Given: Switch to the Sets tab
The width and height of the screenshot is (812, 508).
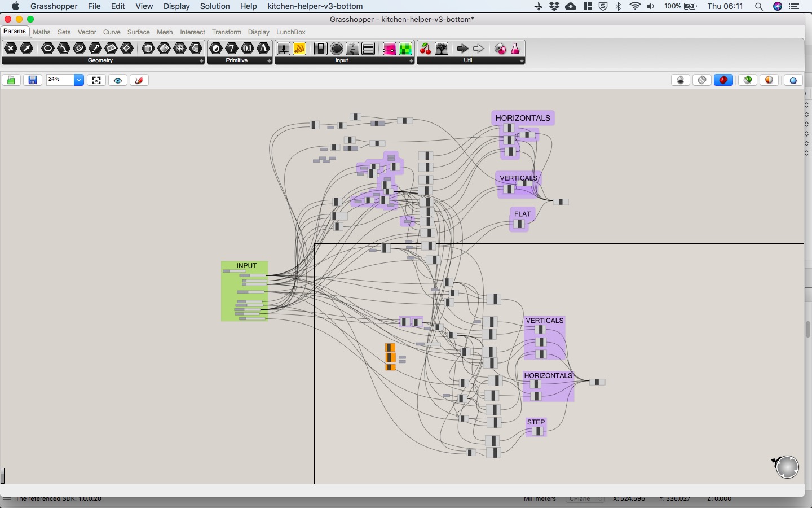Looking at the screenshot, I should [64, 32].
